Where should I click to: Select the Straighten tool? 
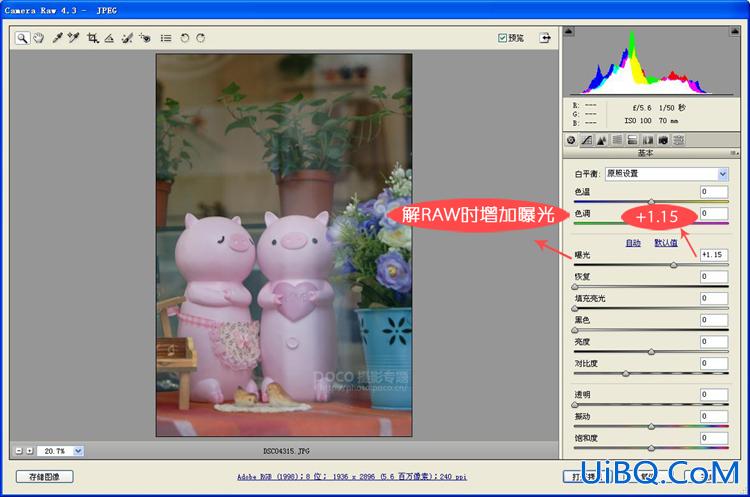click(110, 38)
